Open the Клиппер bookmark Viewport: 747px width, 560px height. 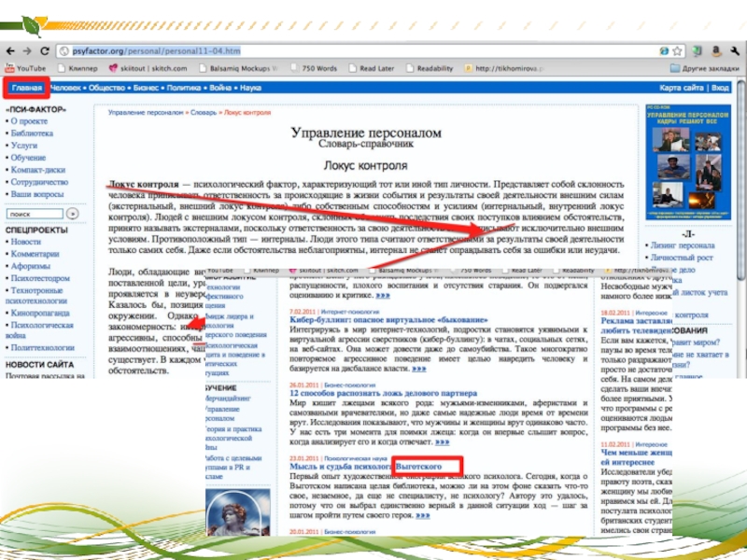coord(78,68)
